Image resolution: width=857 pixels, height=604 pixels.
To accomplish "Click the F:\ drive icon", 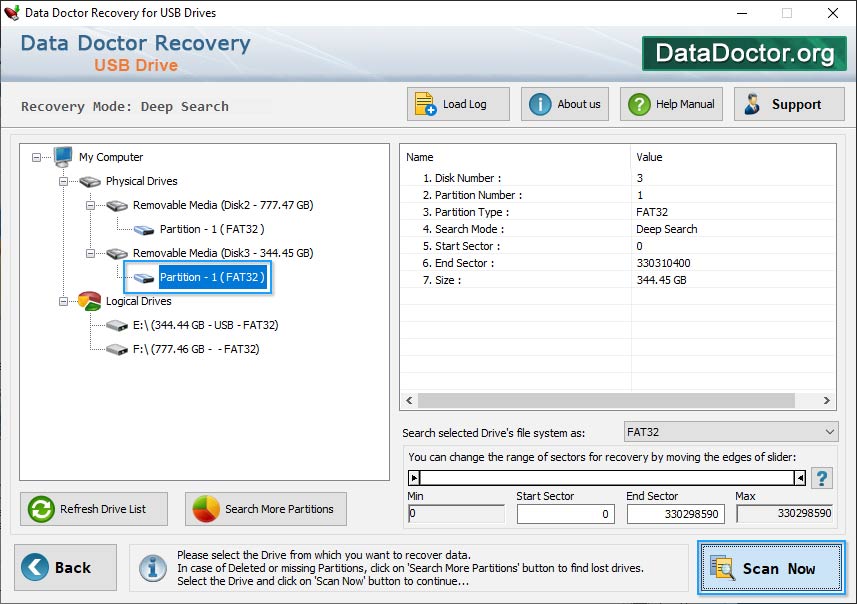I will tap(117, 349).
